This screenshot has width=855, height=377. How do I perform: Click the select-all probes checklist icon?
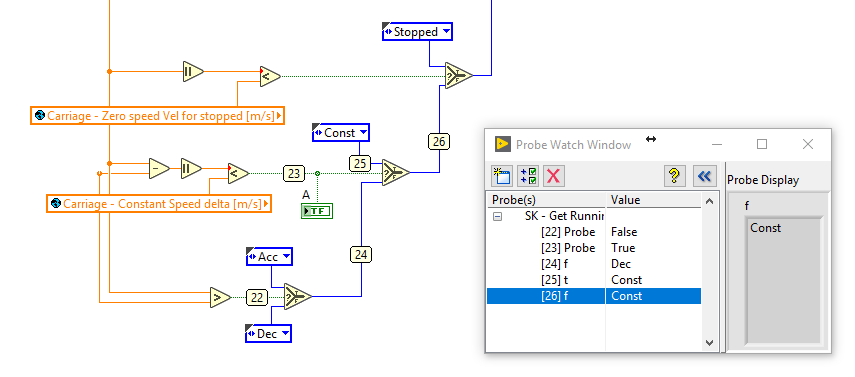pyautogui.click(x=527, y=176)
